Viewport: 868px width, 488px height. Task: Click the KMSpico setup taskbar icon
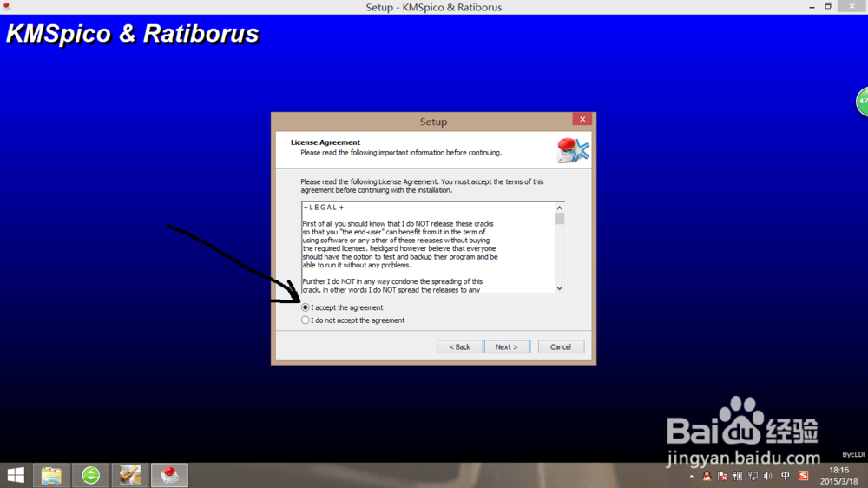[169, 475]
